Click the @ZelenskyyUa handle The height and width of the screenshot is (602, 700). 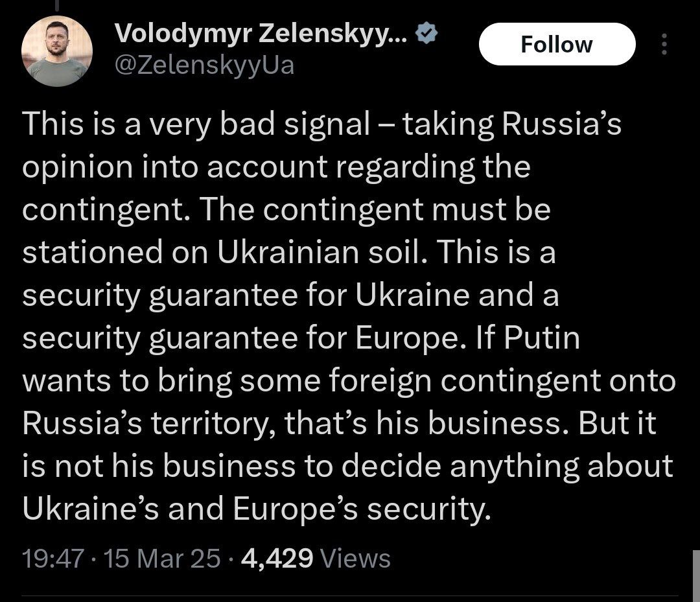[x=204, y=65]
